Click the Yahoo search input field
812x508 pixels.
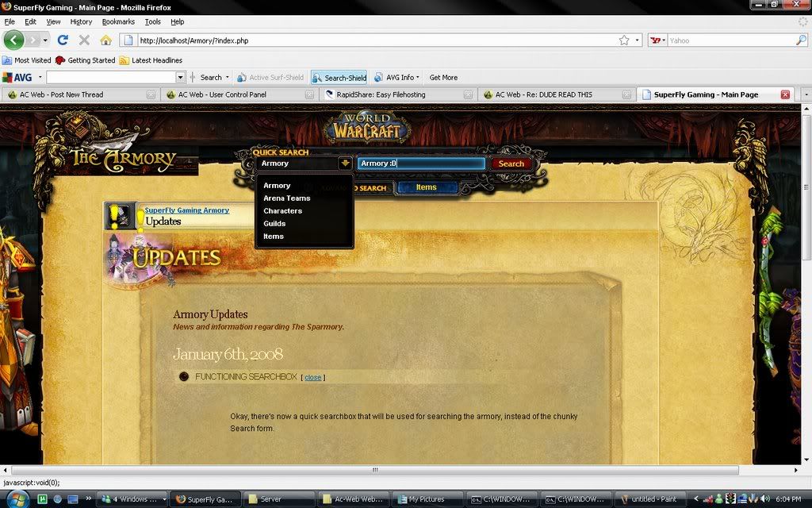pyautogui.click(x=730, y=40)
